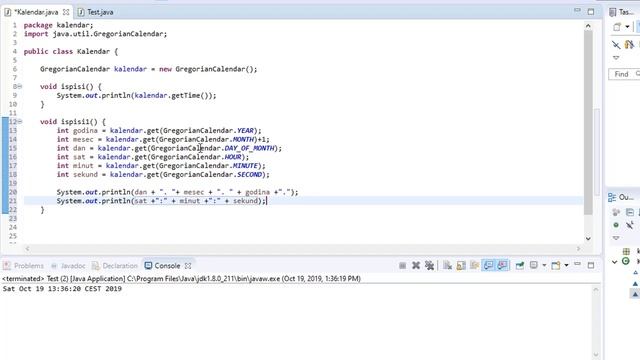Clear the Console output
640x360 pixels.
click(x=447, y=266)
